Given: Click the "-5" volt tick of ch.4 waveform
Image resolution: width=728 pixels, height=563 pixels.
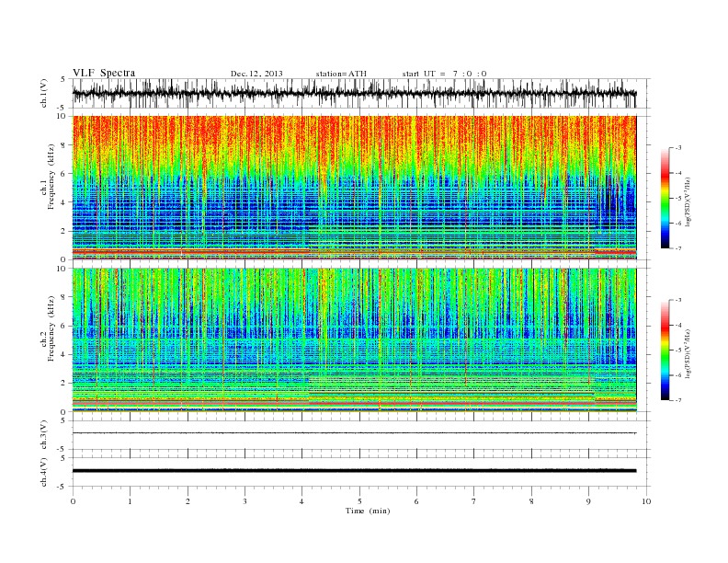Looking at the screenshot, I should coord(62,487).
